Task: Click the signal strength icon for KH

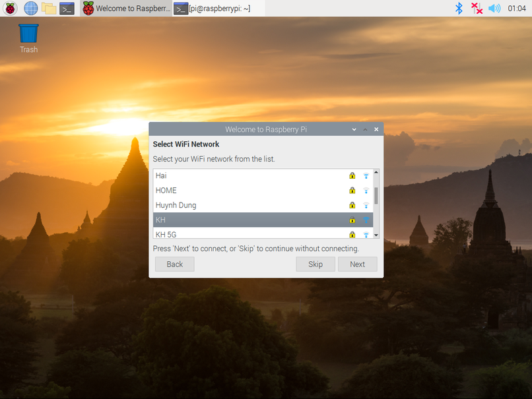Action: (x=366, y=220)
